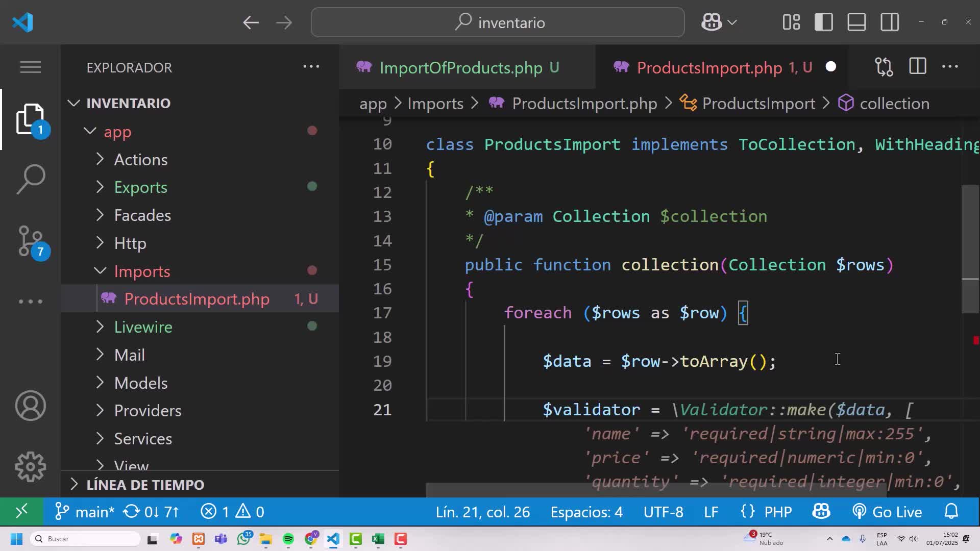
Task: Open Explorer views and more actions ellipsis
Action: click(311, 67)
